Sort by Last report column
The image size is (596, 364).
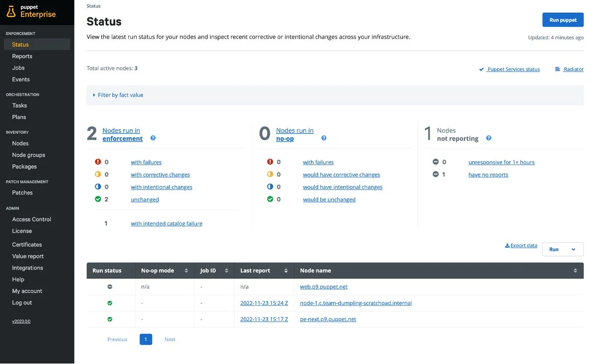coord(286,271)
